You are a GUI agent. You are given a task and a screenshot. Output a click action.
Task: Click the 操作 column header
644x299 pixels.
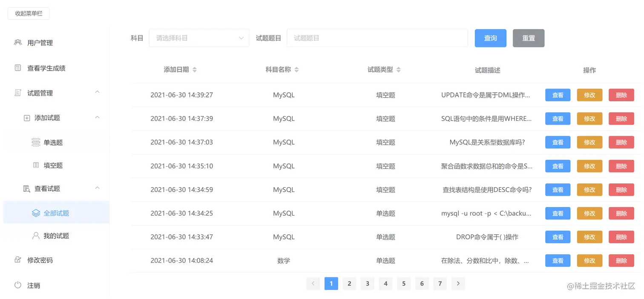tap(589, 70)
